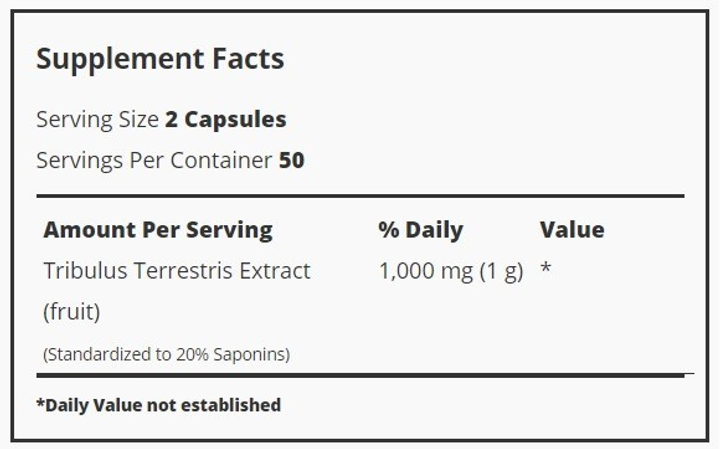The height and width of the screenshot is (449, 720).
Task: Click the 1,000 mg (1 g) amount
Action: [451, 271]
